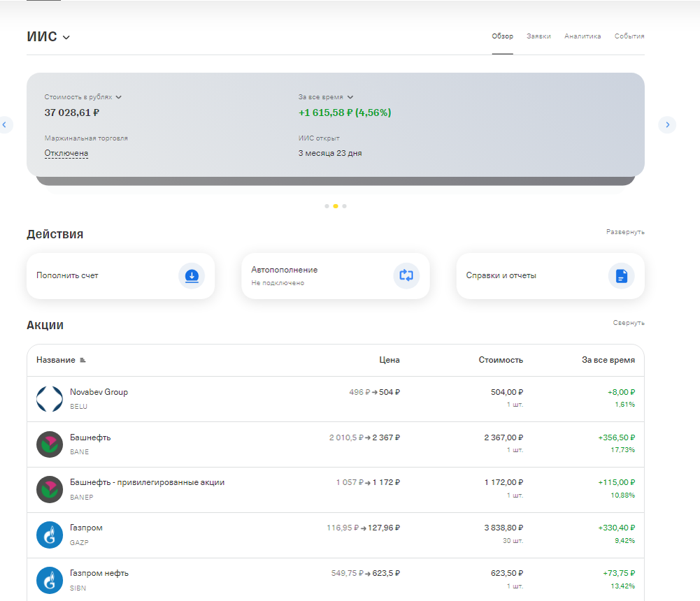Switch to the Заявки tab
The height and width of the screenshot is (601, 700).
(538, 36)
